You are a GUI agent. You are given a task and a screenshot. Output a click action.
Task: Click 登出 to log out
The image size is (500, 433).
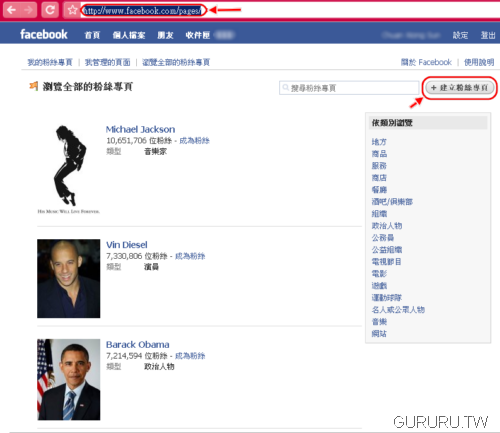coord(488,35)
